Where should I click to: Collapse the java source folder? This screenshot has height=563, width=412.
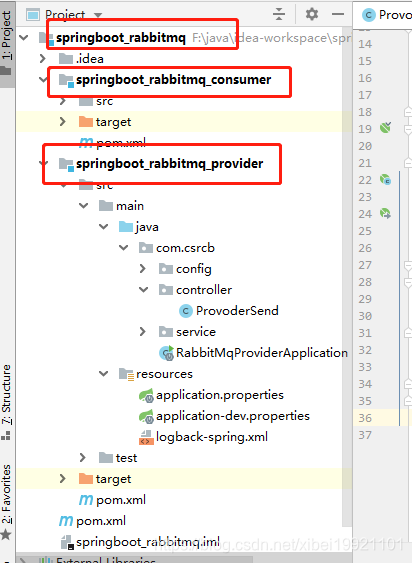point(103,227)
